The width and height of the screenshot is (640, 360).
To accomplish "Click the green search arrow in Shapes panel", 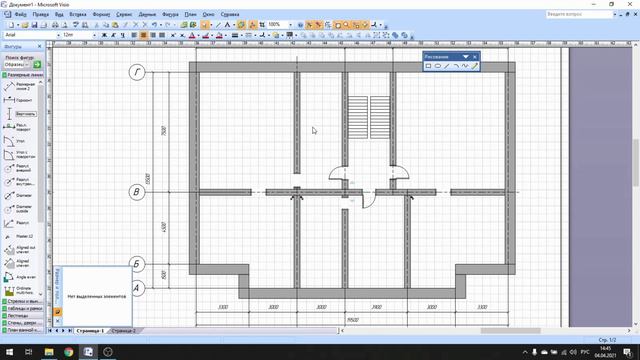I will point(37,64).
